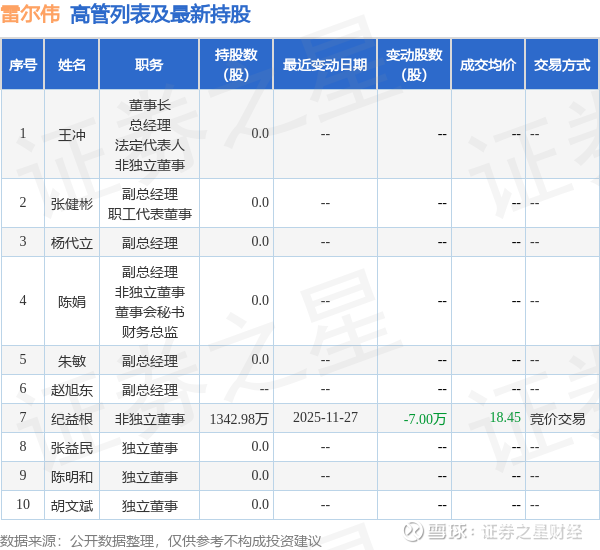The width and height of the screenshot is (600, 550).
Task: Click the name 杨代立
Action: pyautogui.click(x=72, y=243)
